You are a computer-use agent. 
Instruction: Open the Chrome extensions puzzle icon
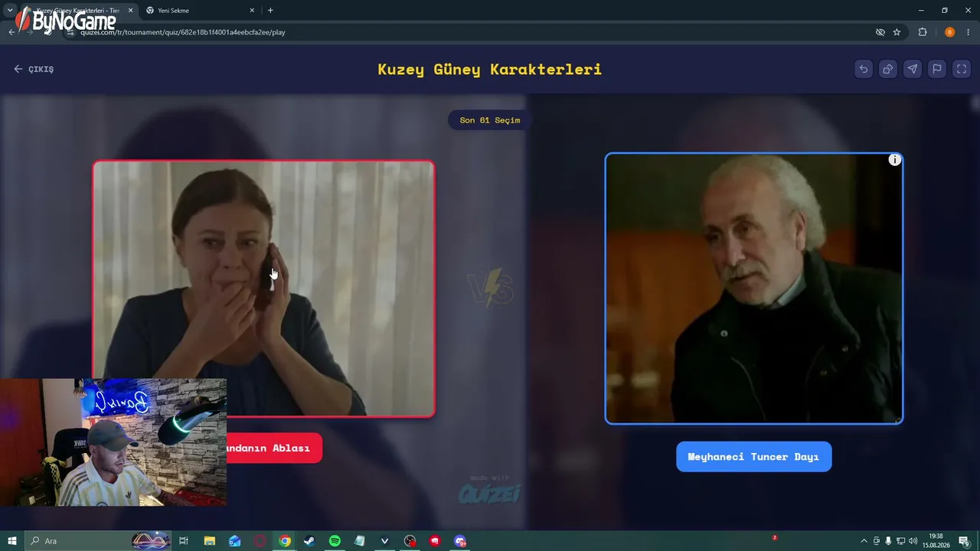923,32
